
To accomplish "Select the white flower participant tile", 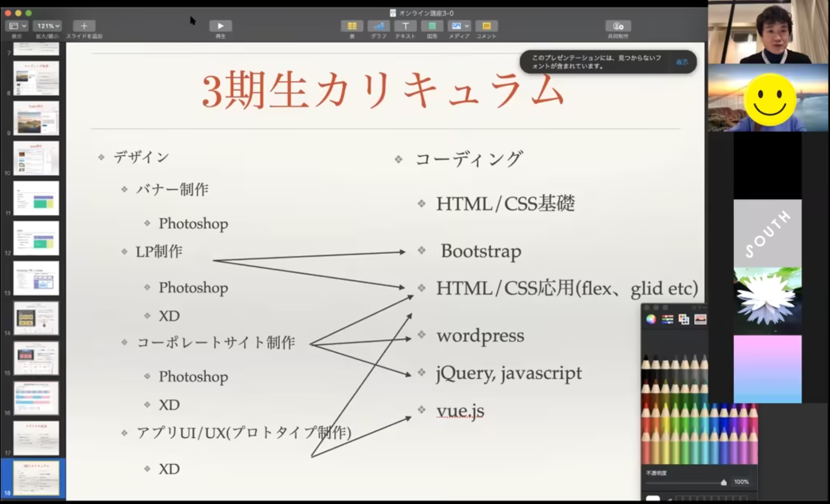I will [x=768, y=300].
